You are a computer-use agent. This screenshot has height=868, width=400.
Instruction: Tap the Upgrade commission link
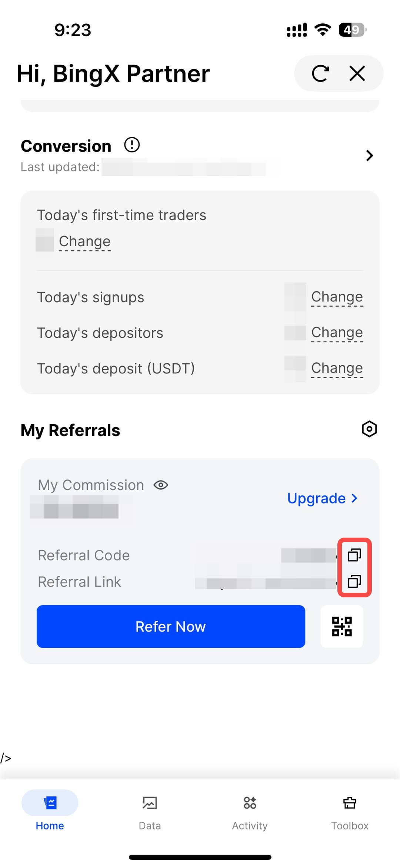click(x=322, y=498)
